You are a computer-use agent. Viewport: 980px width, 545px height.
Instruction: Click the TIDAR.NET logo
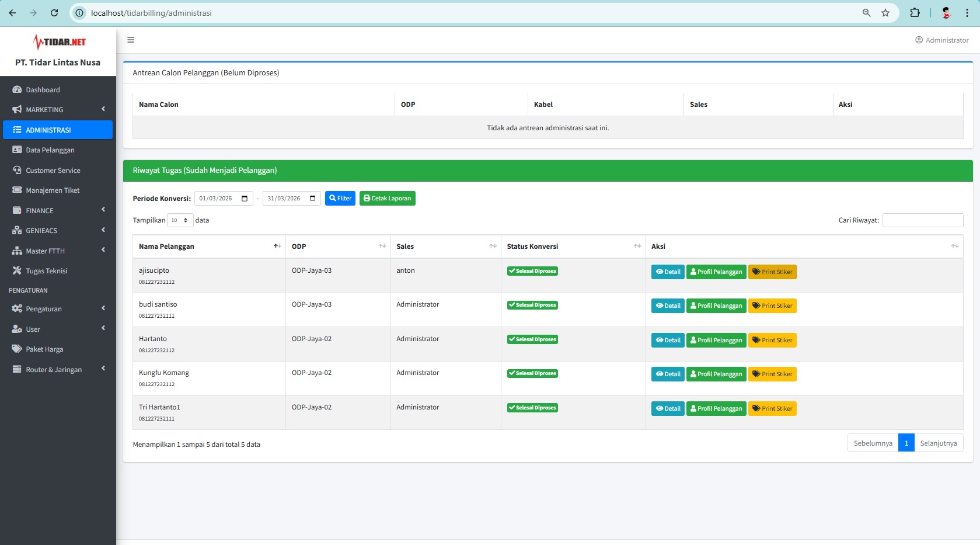pyautogui.click(x=59, y=42)
